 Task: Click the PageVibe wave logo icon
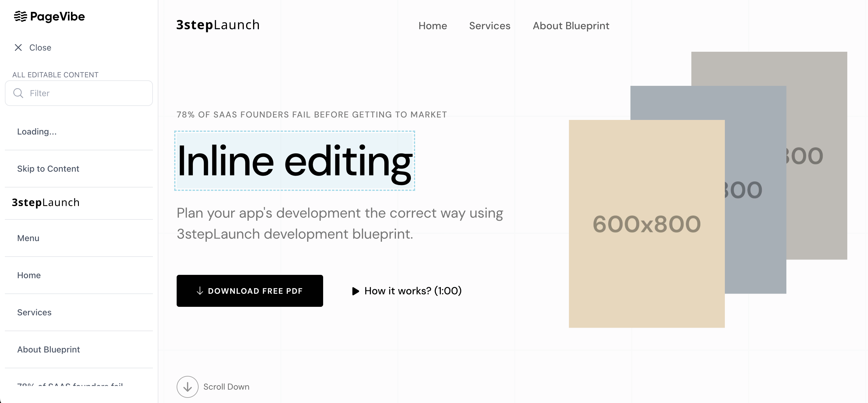pyautogui.click(x=20, y=16)
